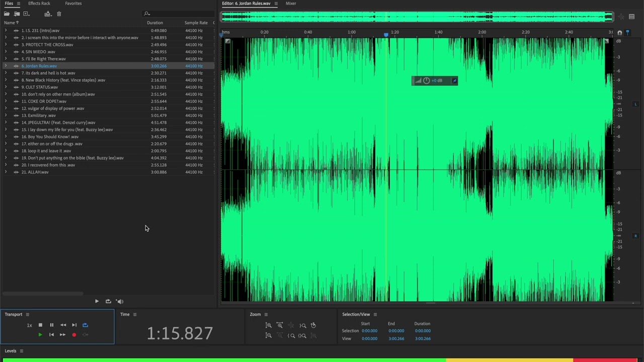The width and height of the screenshot is (644, 362).
Task: Click Zoom In Amplitude icon
Action: click(269, 326)
